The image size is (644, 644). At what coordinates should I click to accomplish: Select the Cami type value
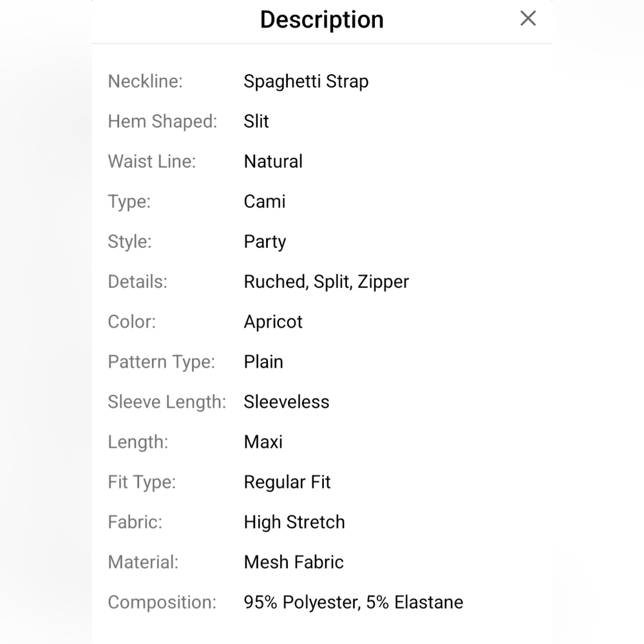click(264, 202)
